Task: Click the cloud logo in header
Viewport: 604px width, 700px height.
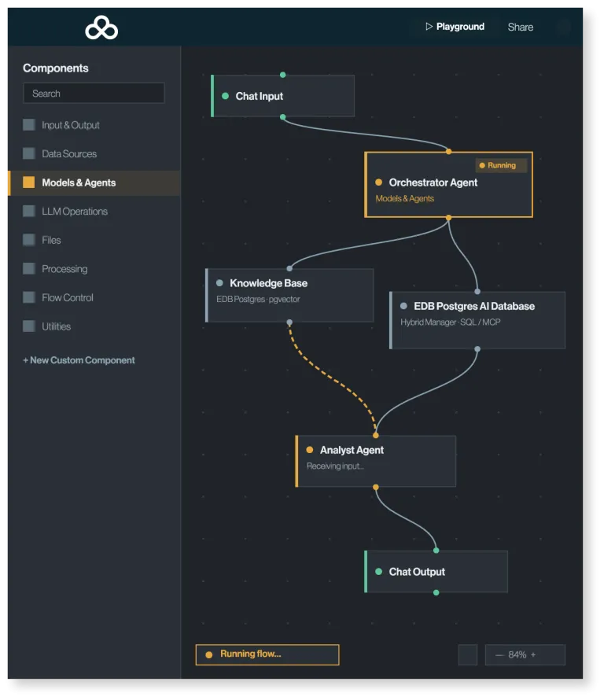Action: [x=101, y=28]
